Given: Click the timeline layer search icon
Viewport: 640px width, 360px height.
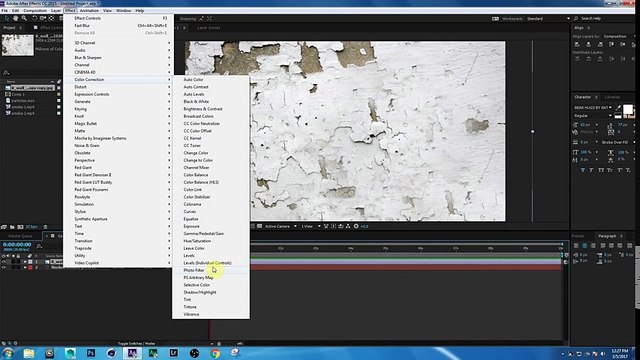Looking at the screenshot, I should point(39,246).
